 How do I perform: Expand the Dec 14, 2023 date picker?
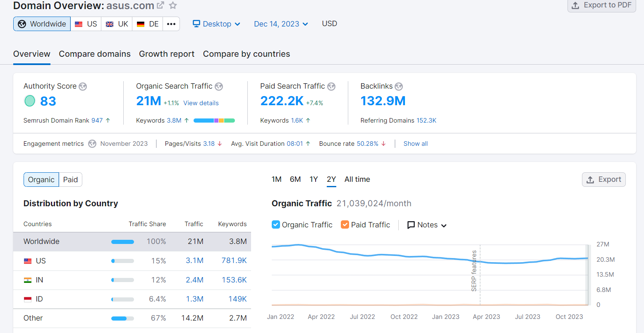[281, 24]
